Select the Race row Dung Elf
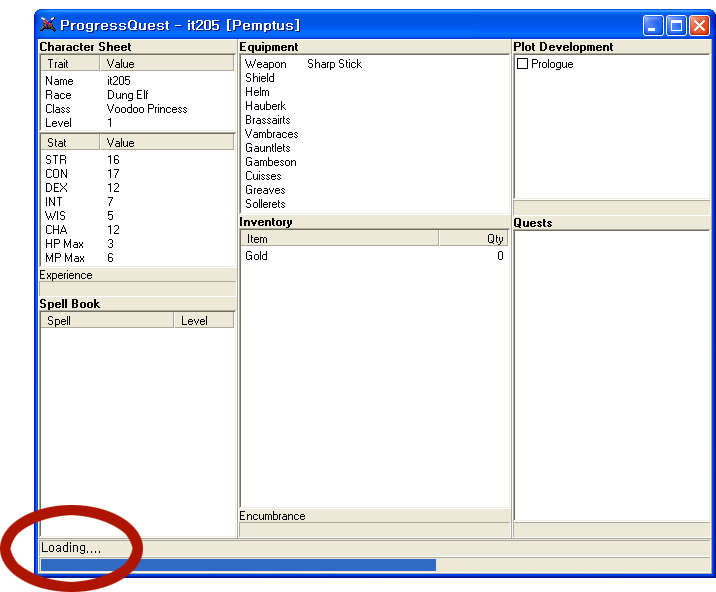The width and height of the screenshot is (716, 592). (137, 95)
